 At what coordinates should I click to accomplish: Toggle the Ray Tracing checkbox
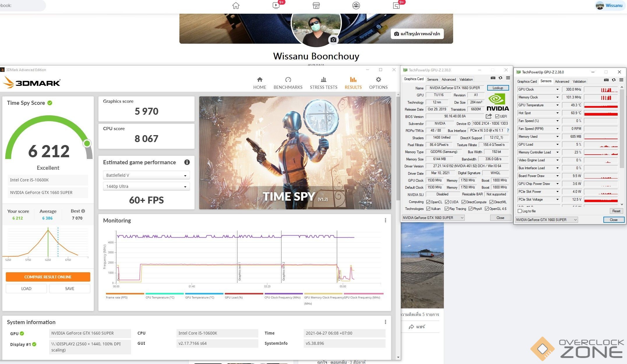point(446,209)
